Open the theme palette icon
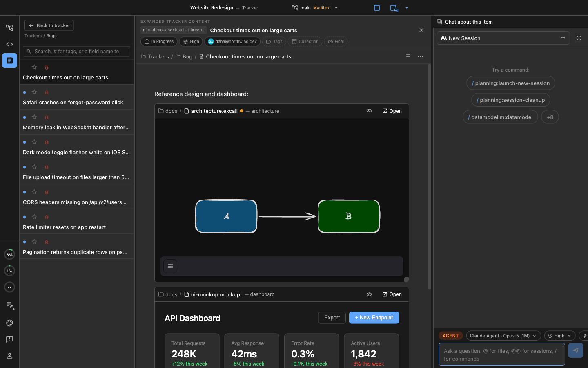 9,323
